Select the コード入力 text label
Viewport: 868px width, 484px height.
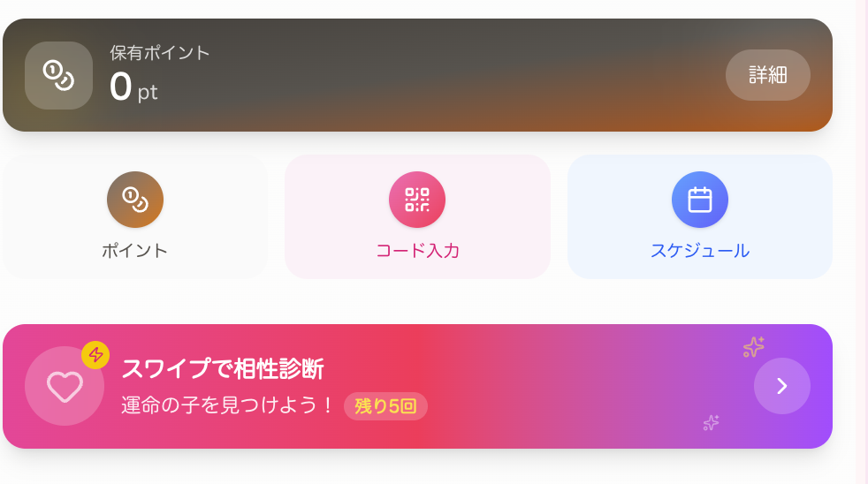tap(417, 250)
